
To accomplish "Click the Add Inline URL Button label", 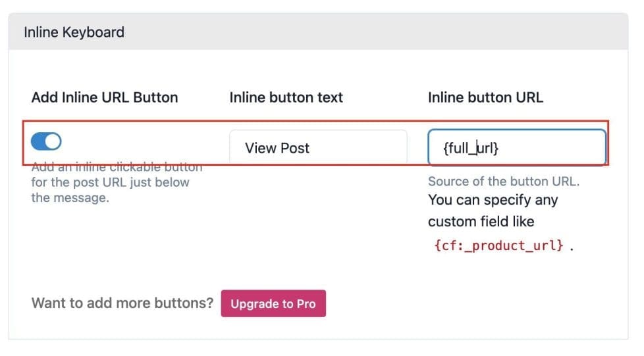I will (x=105, y=97).
